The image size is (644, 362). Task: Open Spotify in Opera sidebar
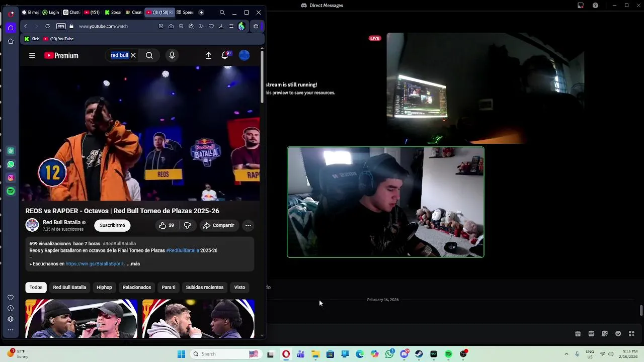(x=11, y=191)
